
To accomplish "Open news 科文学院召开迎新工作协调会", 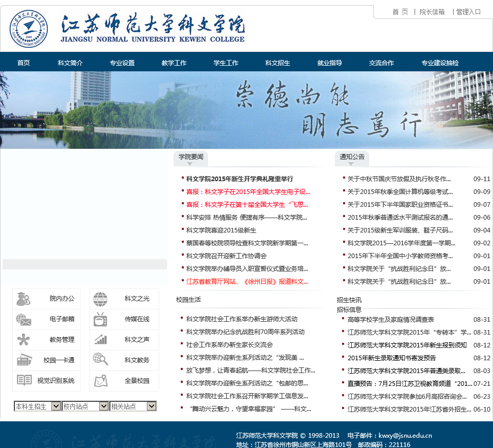I will click(x=226, y=256).
